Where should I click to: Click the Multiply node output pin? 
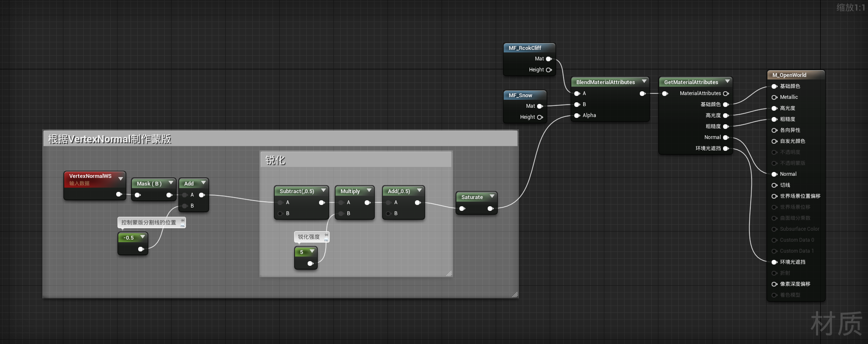pos(367,203)
